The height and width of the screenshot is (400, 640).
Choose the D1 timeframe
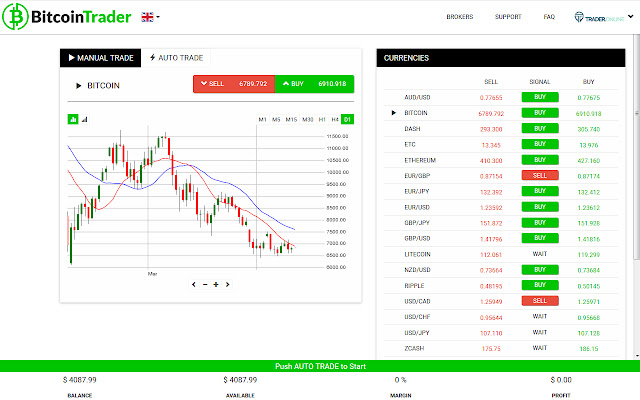(347, 119)
